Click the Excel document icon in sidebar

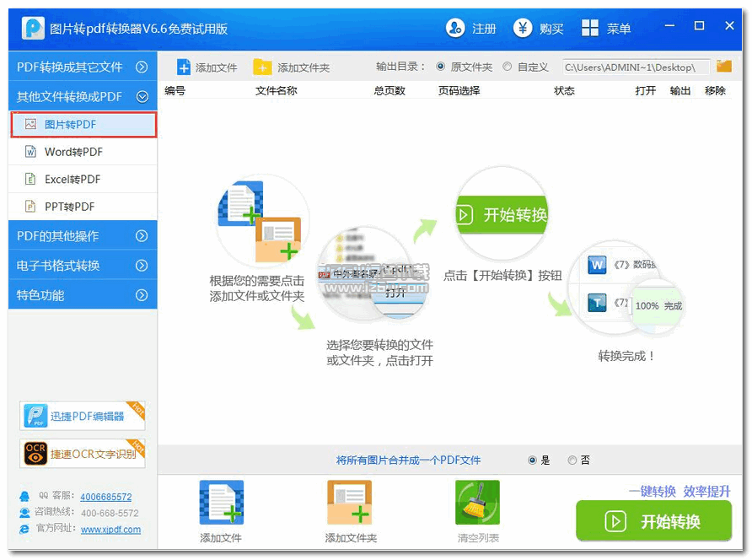point(30,179)
